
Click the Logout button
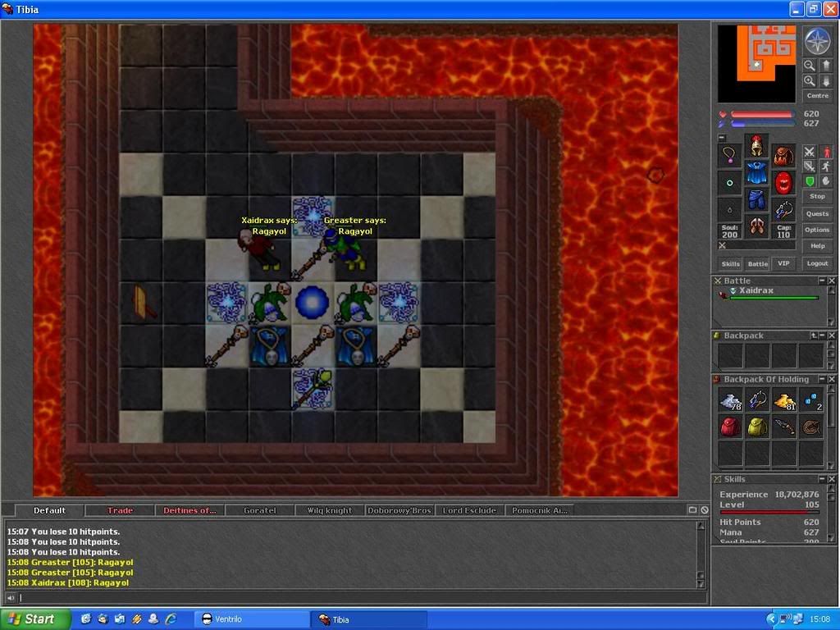pos(818,263)
